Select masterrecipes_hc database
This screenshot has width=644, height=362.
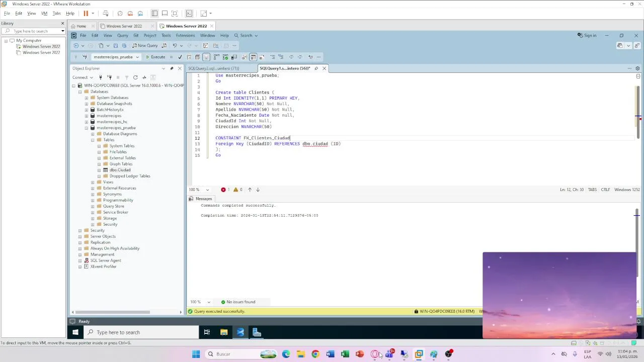pos(112,122)
